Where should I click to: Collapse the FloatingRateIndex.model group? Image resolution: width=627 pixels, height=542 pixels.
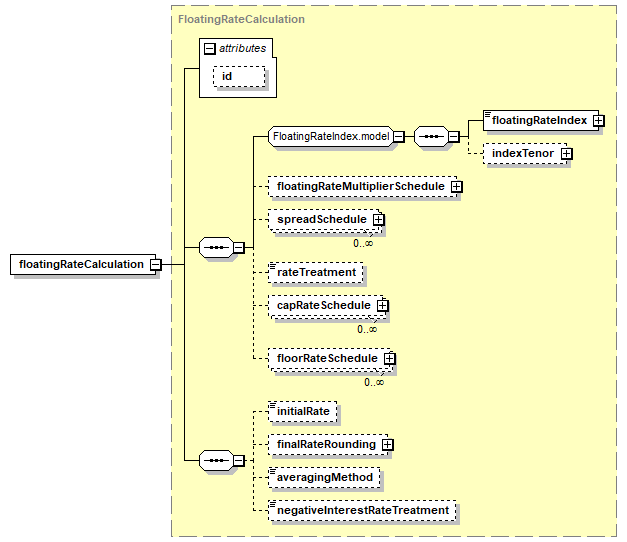click(398, 137)
